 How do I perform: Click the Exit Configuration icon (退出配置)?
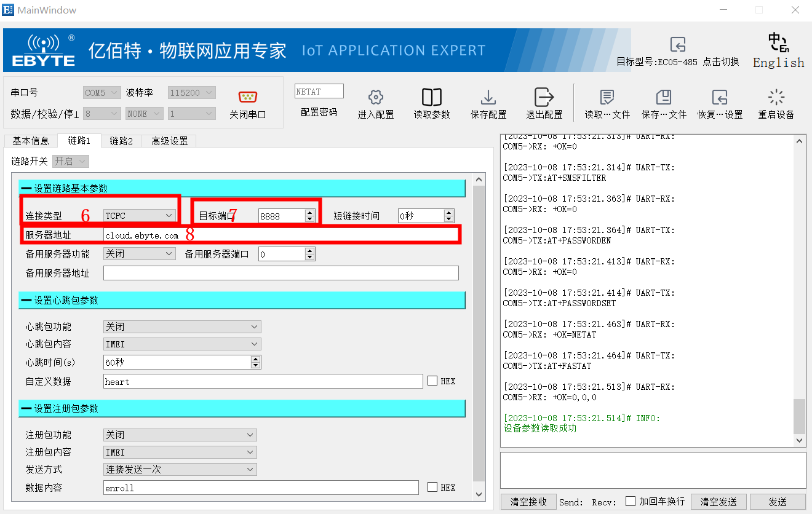544,98
